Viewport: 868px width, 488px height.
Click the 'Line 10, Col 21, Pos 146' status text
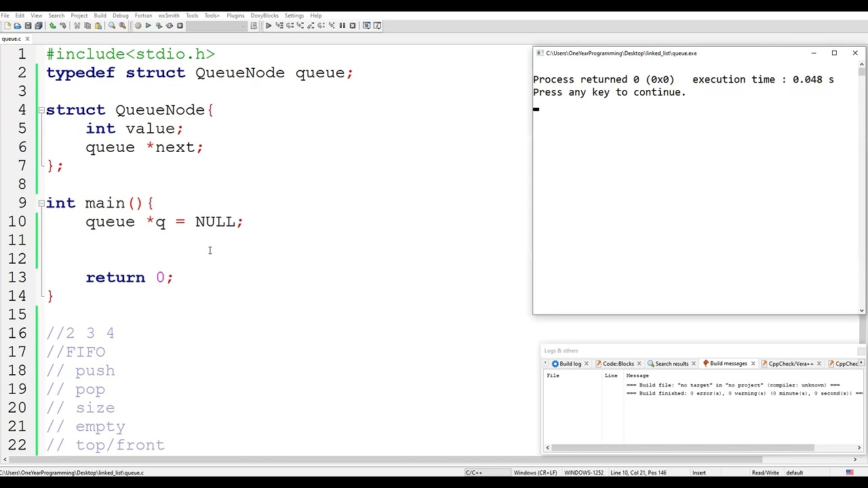click(639, 472)
